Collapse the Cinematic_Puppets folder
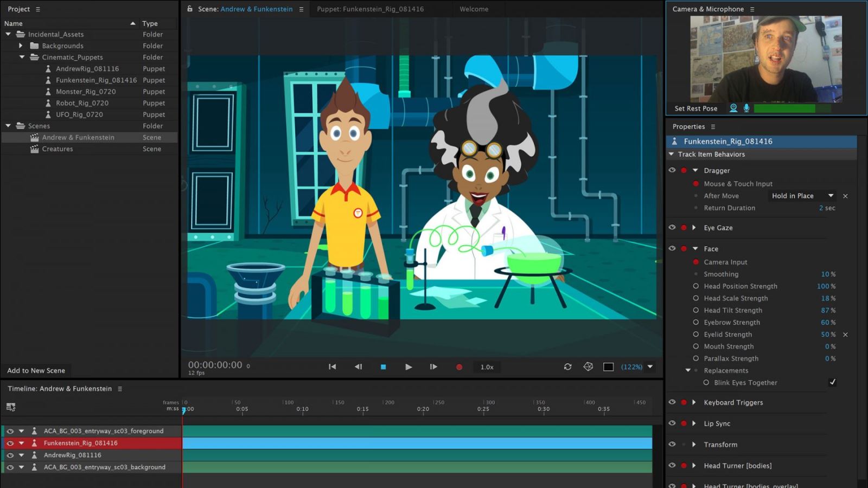 22,57
